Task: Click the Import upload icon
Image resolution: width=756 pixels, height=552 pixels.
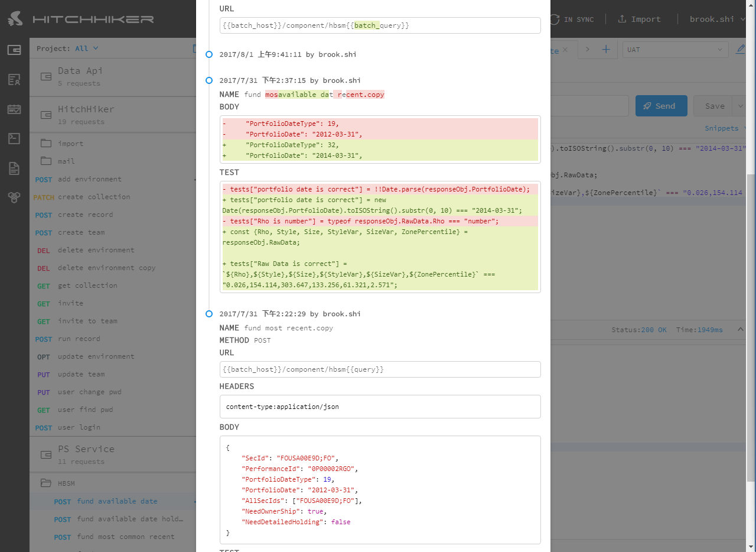Action: point(622,19)
